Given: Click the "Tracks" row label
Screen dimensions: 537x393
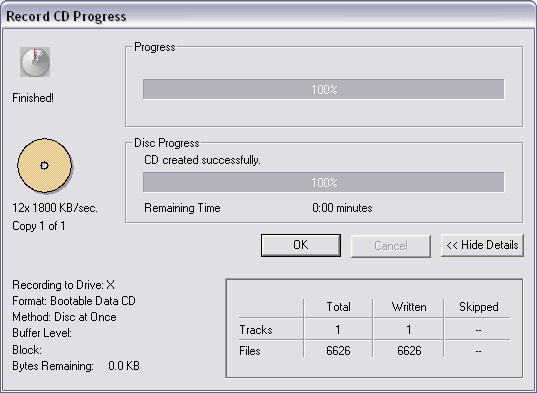Looking at the screenshot, I should coord(256,330).
